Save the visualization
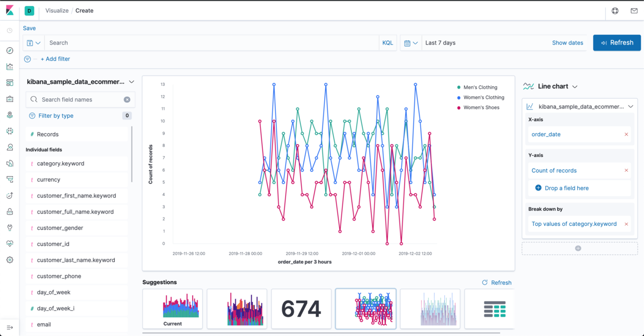 point(30,28)
